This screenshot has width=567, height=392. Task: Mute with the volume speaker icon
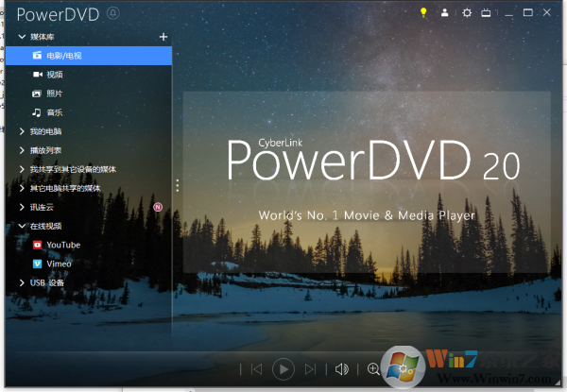click(x=342, y=369)
